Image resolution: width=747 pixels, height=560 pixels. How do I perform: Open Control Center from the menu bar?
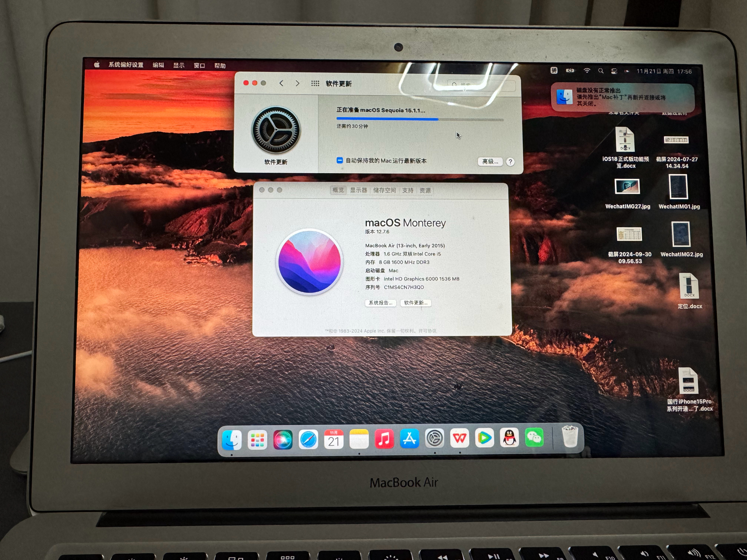pos(614,71)
